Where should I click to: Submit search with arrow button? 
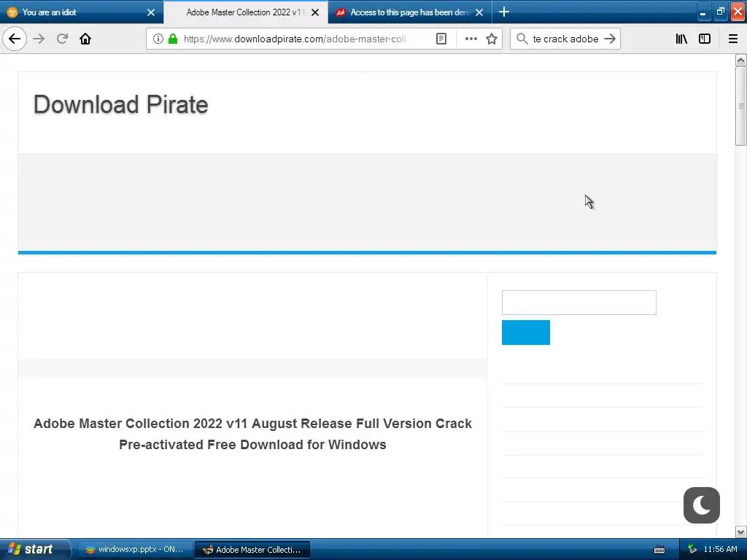click(609, 39)
